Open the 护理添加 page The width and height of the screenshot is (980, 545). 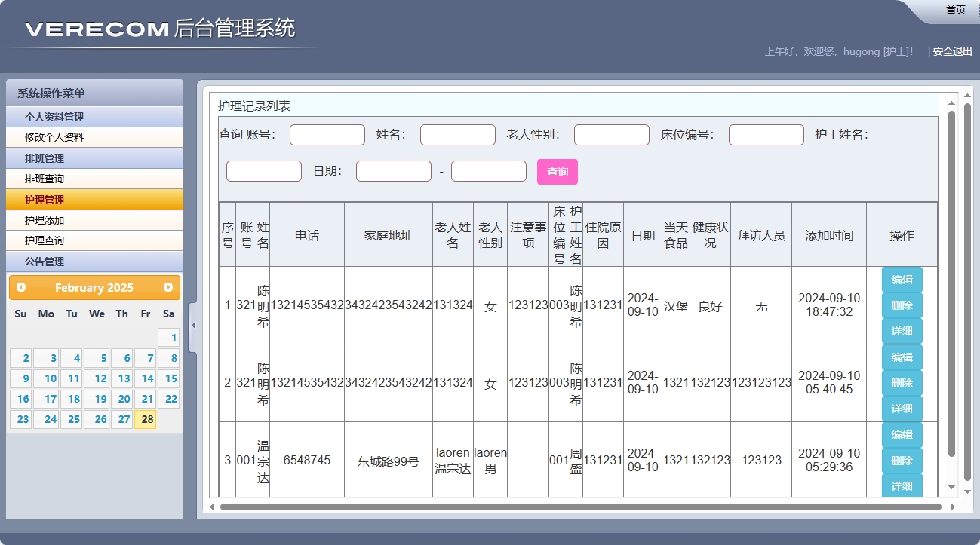pos(94,220)
